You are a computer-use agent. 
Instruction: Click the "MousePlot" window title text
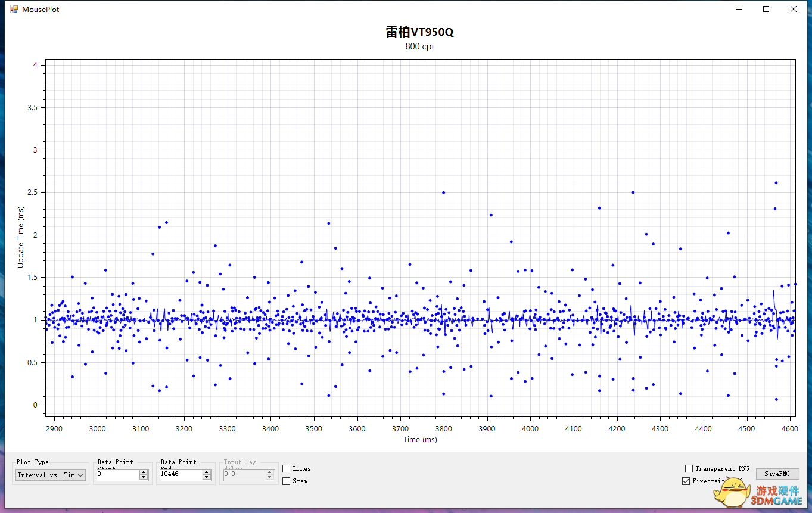tap(41, 10)
